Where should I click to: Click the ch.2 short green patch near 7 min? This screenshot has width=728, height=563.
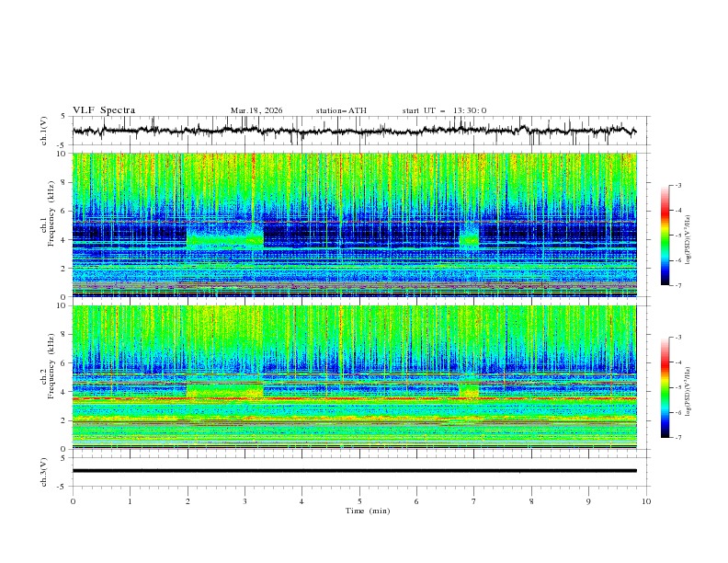tap(469, 390)
